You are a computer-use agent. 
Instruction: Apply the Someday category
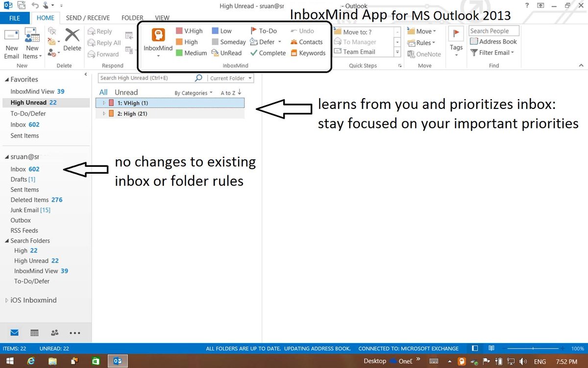click(x=228, y=42)
